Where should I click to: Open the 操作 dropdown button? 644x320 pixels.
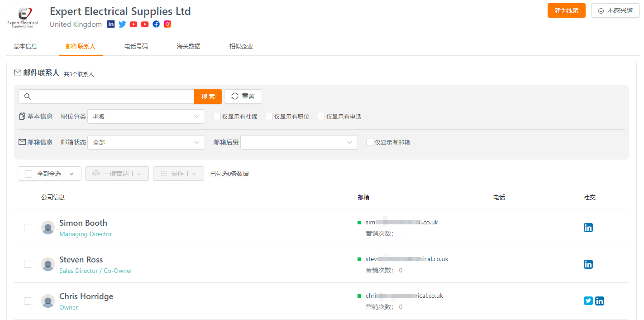tap(178, 174)
